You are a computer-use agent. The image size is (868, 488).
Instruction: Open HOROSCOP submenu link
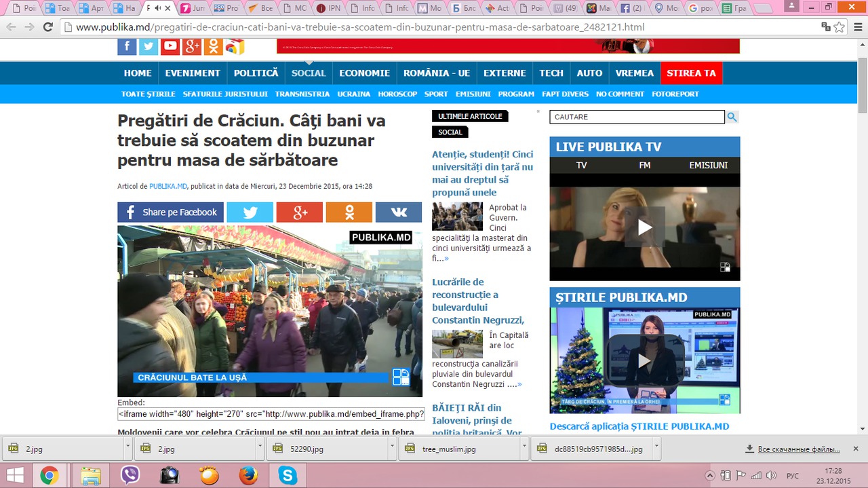tap(397, 94)
